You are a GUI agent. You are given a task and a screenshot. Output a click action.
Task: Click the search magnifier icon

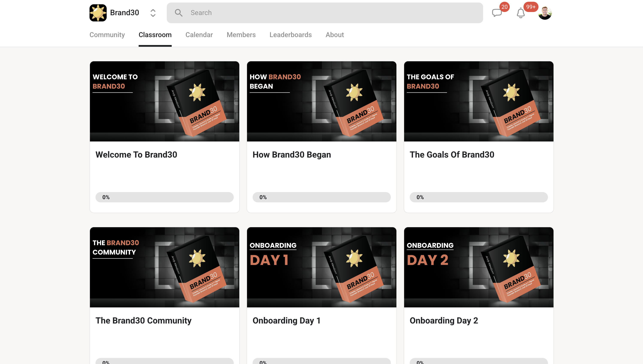[x=179, y=13]
